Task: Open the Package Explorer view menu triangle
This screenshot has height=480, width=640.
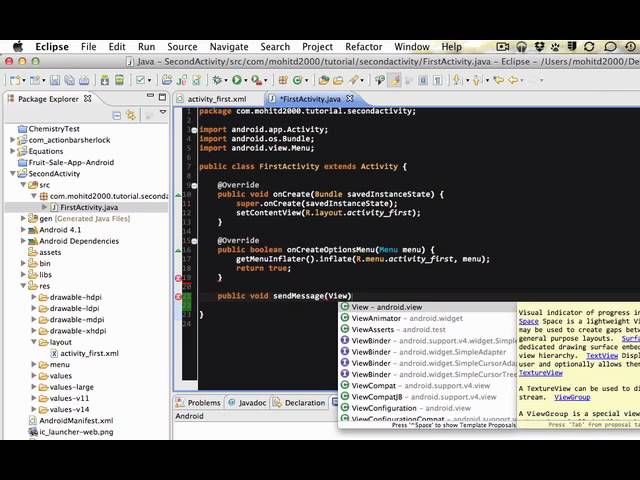Action: (x=163, y=112)
